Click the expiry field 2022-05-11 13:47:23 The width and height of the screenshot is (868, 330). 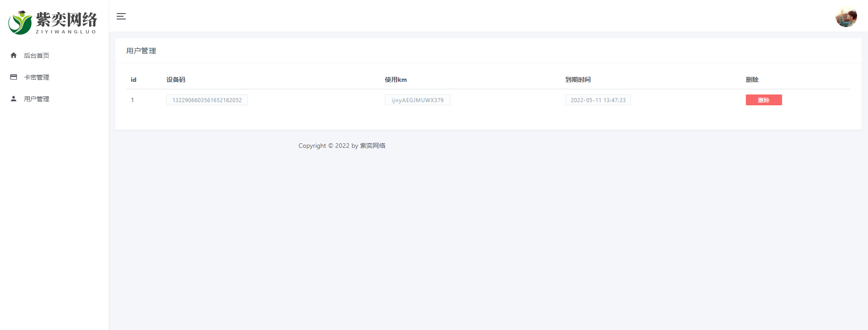click(x=598, y=100)
